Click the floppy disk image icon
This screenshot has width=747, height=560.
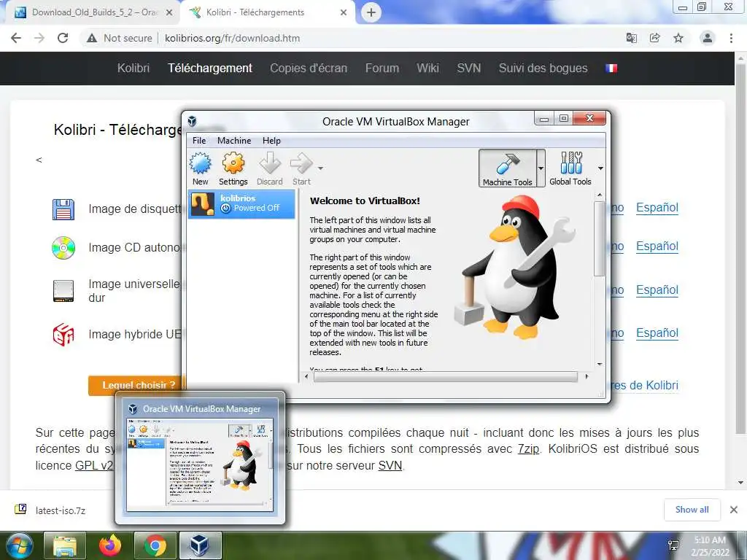[63, 209]
